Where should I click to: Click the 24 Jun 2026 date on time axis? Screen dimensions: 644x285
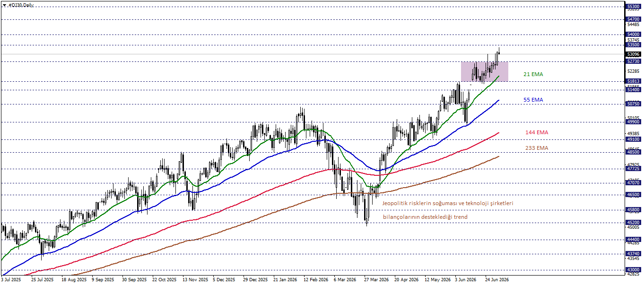point(497,280)
